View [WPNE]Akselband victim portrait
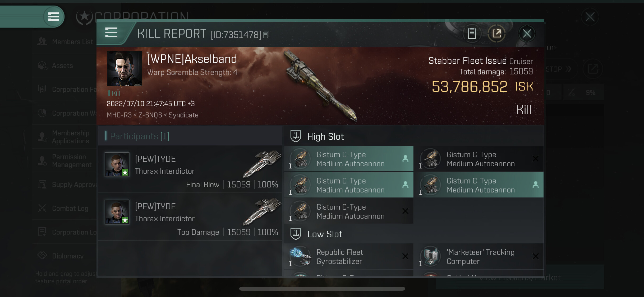This screenshot has width=644, height=297. [x=124, y=68]
